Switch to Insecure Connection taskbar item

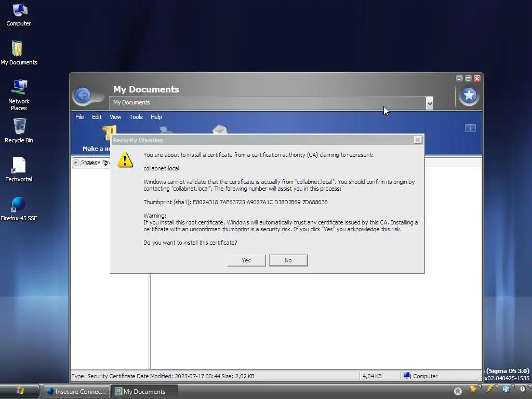[x=76, y=392]
